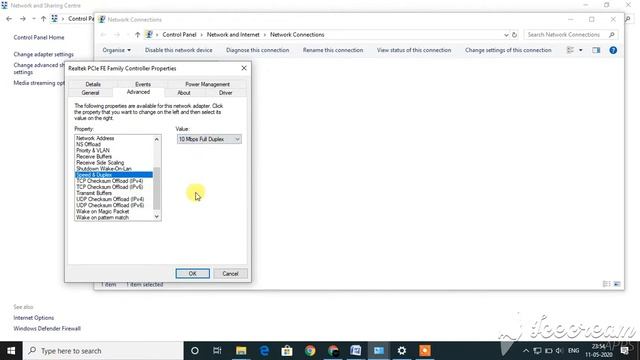Show hidden system tray icons

tap(526, 351)
